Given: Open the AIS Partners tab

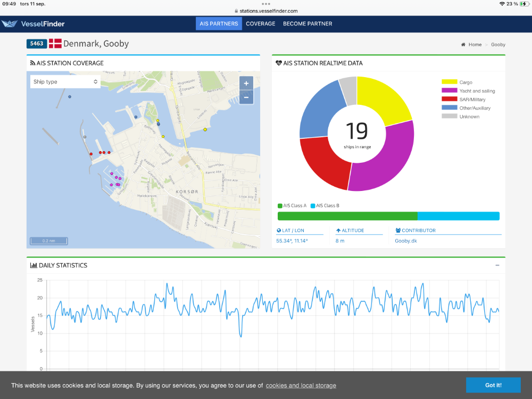Looking at the screenshot, I should pos(219,23).
